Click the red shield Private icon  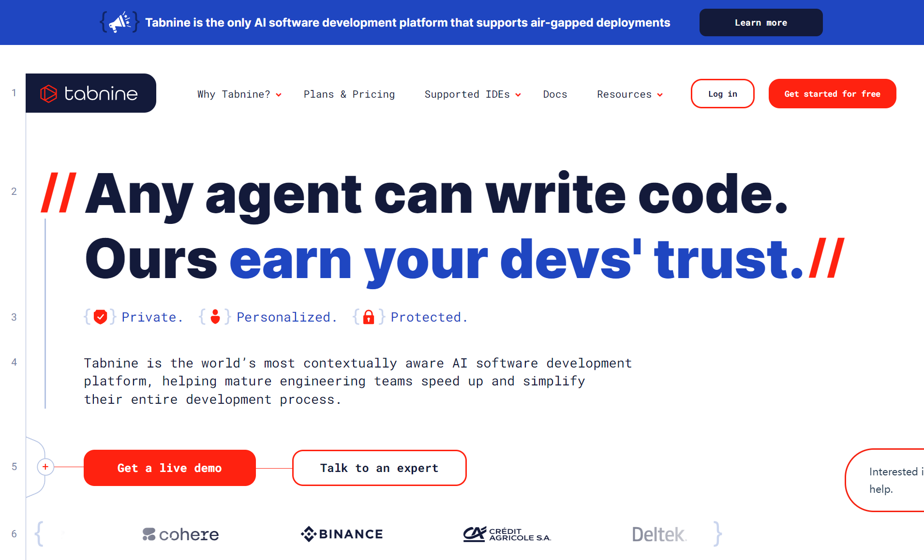(x=100, y=317)
